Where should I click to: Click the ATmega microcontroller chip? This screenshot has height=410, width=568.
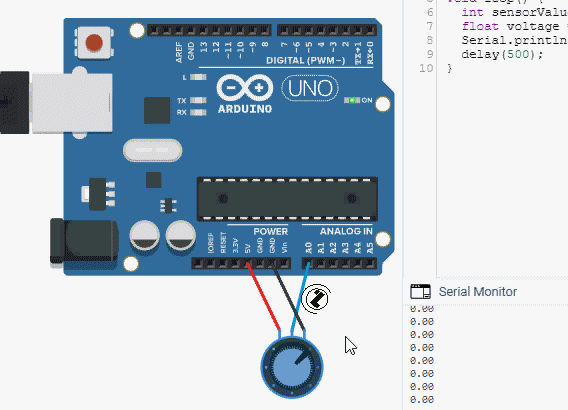pyautogui.click(x=287, y=199)
